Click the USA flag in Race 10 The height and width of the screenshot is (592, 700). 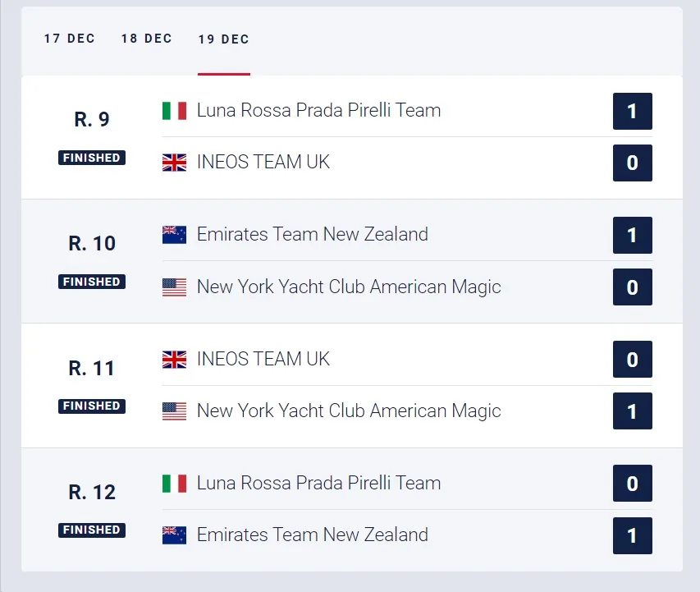tap(174, 287)
